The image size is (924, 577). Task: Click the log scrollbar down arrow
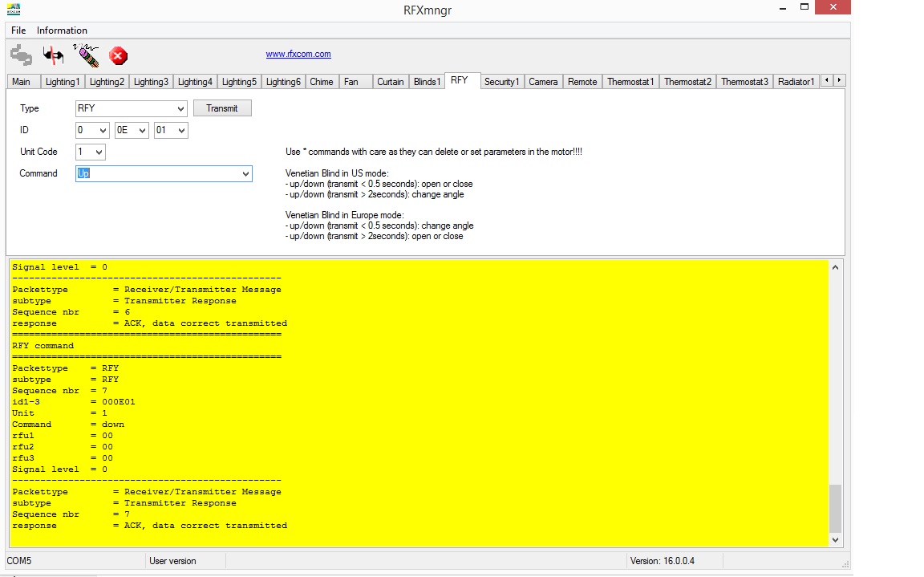click(835, 540)
